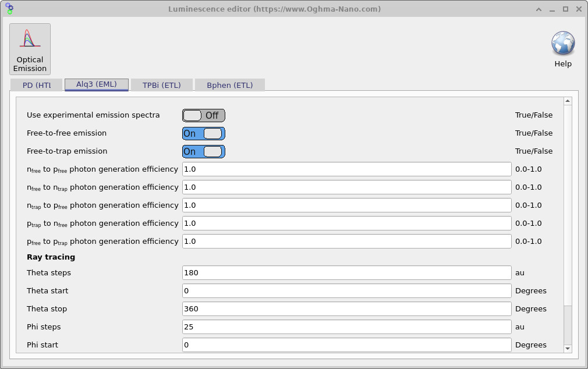
Task: Click the application icon in the title bar
Action: tap(8, 9)
